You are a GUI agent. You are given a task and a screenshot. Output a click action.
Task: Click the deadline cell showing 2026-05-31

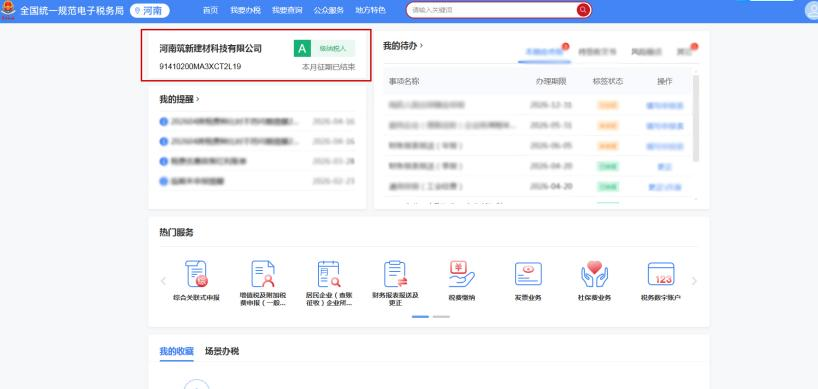tap(551, 126)
